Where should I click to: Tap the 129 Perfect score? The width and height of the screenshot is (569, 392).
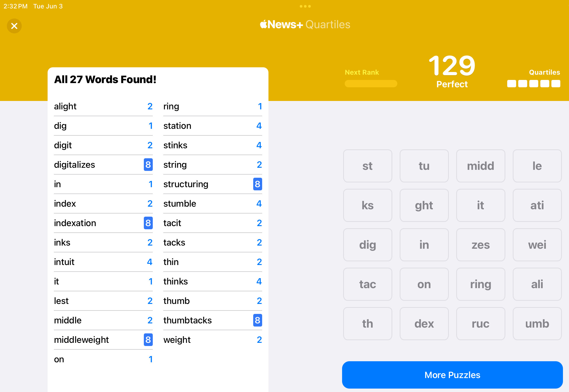pyautogui.click(x=452, y=71)
